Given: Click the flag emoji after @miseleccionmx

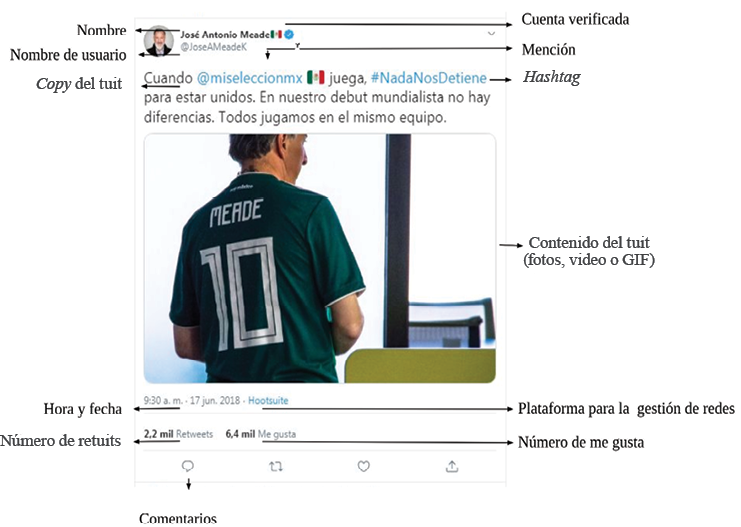Looking at the screenshot, I should pos(315,77).
